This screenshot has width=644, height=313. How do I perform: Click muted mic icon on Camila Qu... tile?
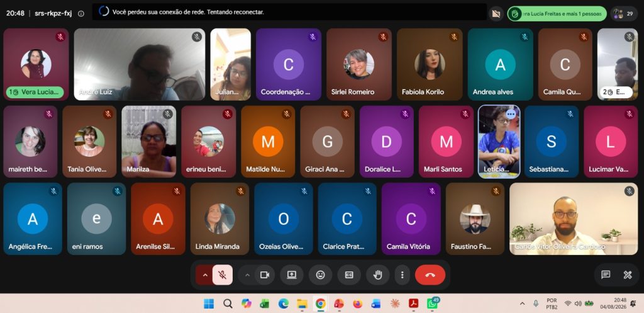(584, 37)
